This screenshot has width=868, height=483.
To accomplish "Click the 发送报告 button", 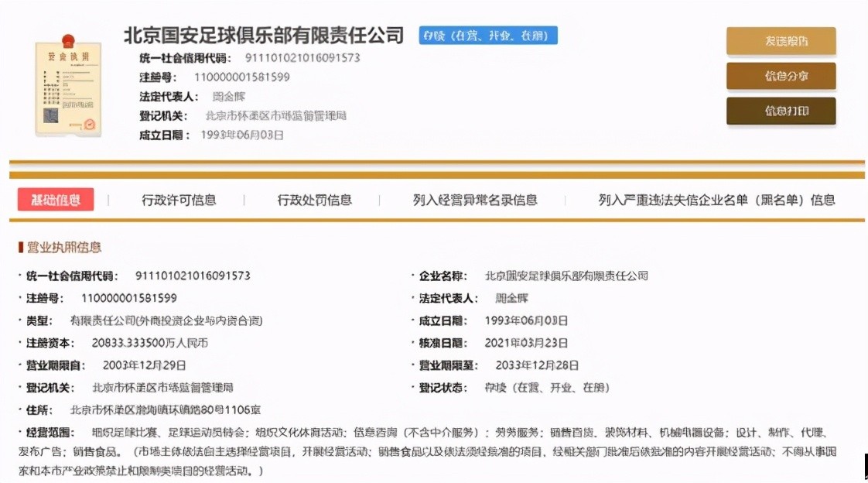I will 781,41.
